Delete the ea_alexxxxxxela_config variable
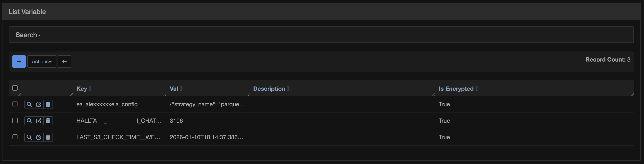 [48, 104]
